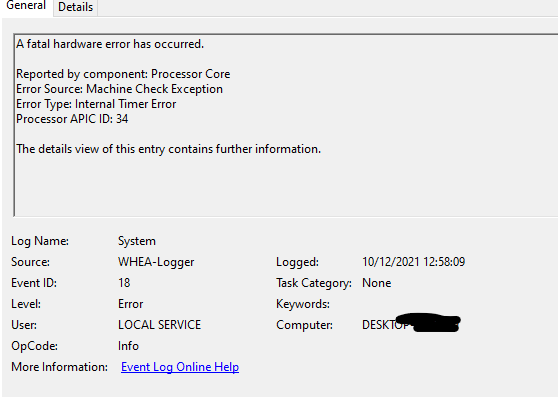Viewport: 558px width, 397px height.
Task: Switch to the Details tab
Action: [x=75, y=7]
